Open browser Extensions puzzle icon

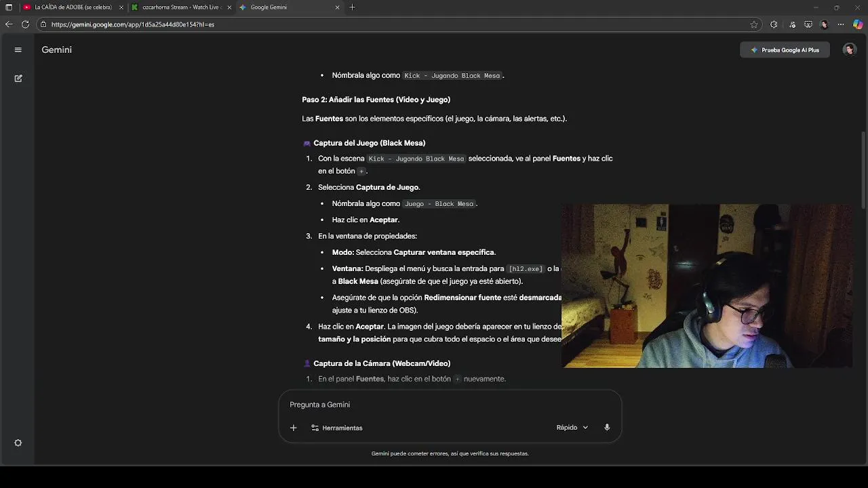coord(774,24)
